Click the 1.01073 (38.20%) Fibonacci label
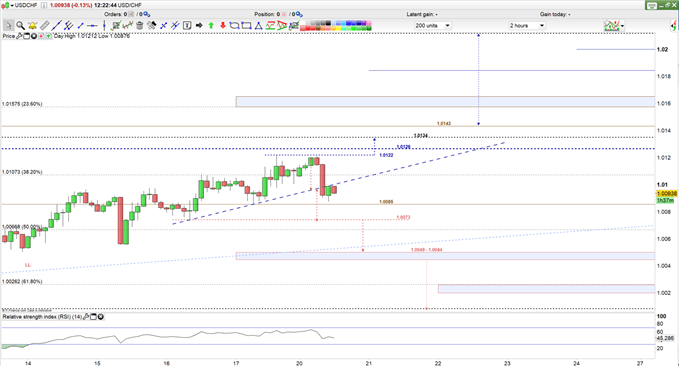Viewport: 679px width, 366px height. pyautogui.click(x=22, y=172)
